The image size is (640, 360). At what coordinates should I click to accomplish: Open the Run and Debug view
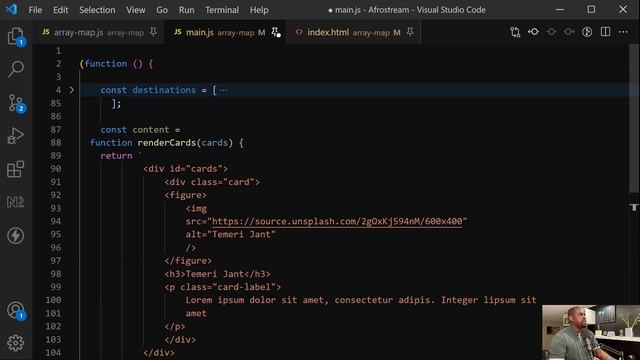(x=16, y=136)
